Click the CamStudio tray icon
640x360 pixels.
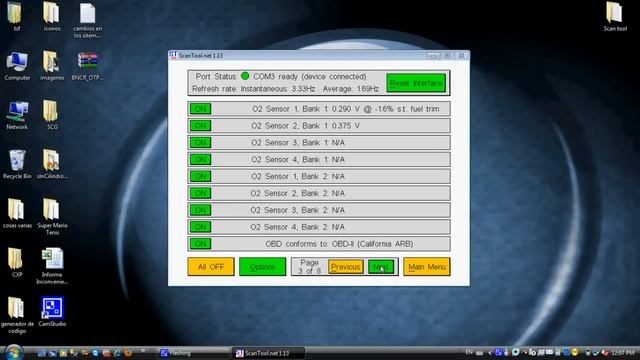coord(498,352)
